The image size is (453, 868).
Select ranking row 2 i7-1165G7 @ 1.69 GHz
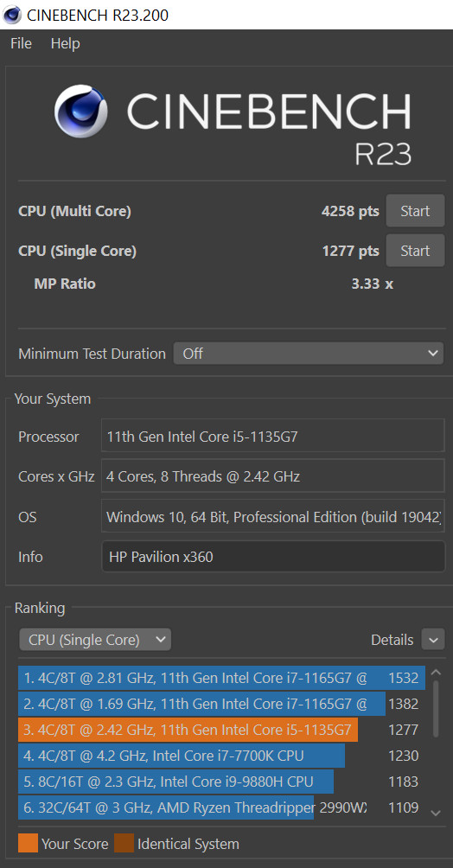tap(221, 704)
